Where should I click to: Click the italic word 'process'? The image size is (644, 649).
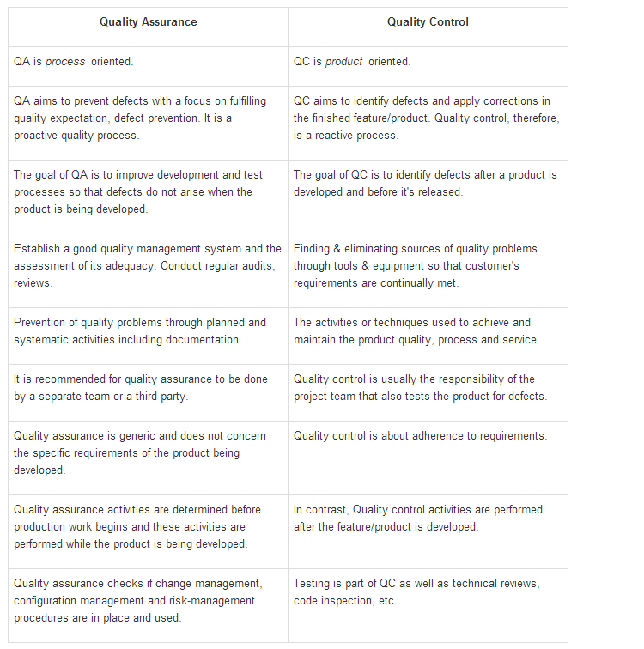click(65, 62)
